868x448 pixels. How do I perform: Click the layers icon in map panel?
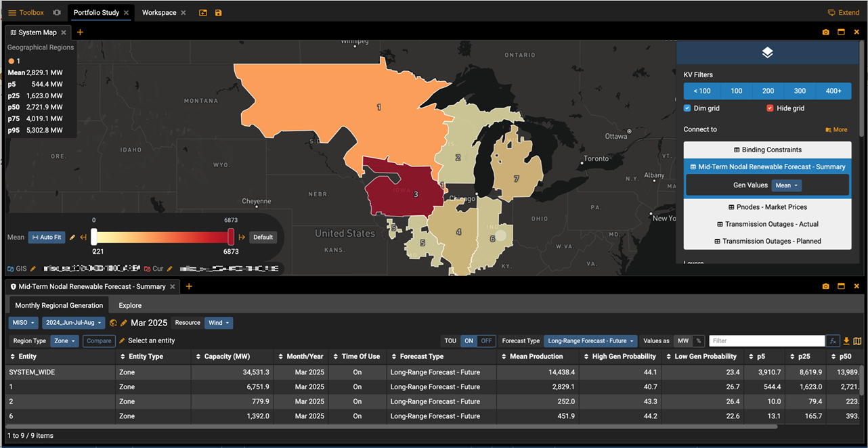pyautogui.click(x=767, y=53)
